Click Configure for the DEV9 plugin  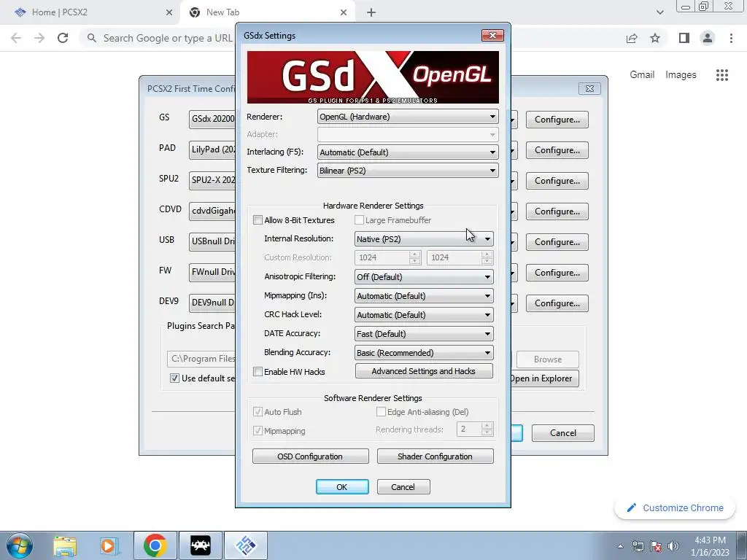pyautogui.click(x=557, y=303)
